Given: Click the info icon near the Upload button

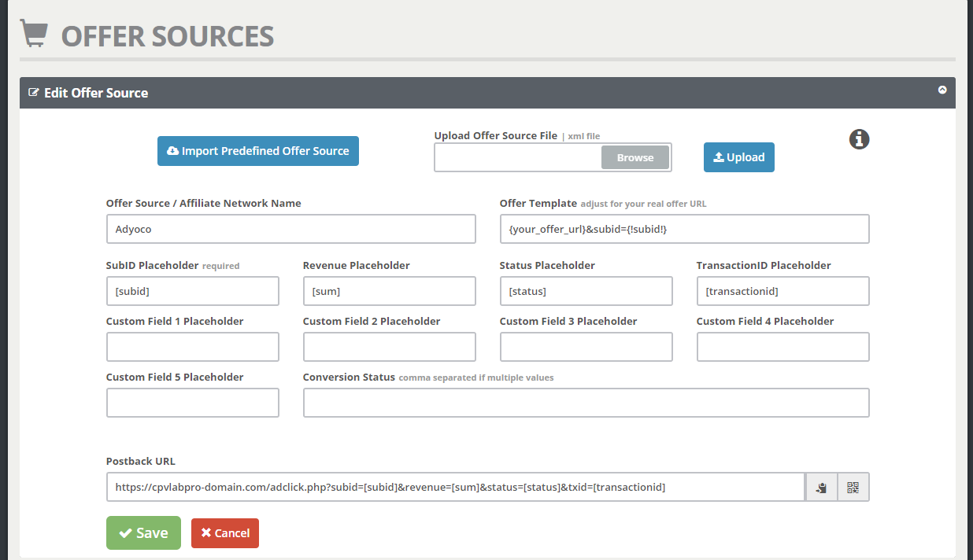Looking at the screenshot, I should (x=859, y=139).
